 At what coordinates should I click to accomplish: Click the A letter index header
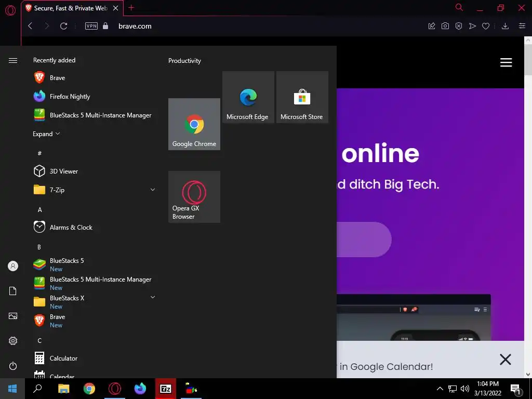tap(39, 210)
